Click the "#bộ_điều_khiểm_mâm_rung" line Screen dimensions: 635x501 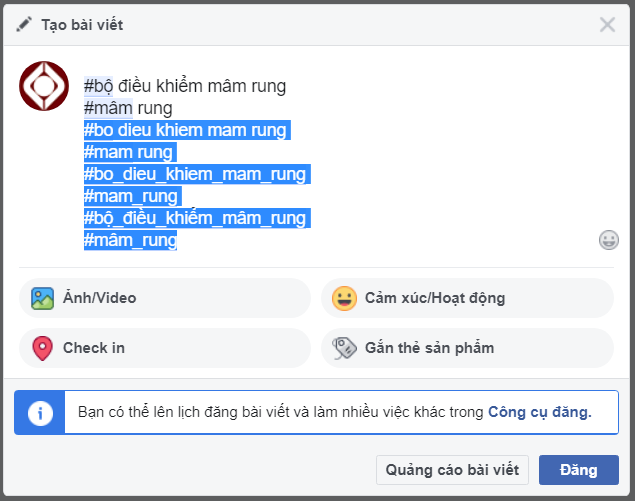195,218
